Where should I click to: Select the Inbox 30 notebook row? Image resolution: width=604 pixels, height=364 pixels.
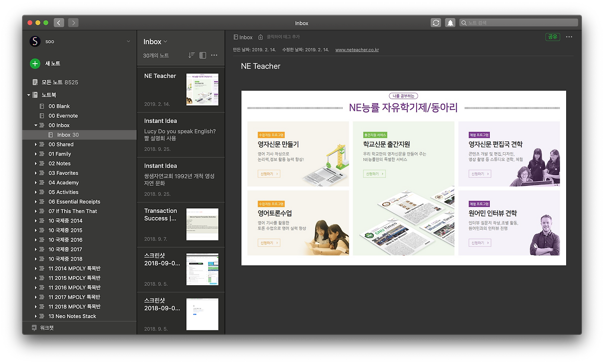(79, 135)
